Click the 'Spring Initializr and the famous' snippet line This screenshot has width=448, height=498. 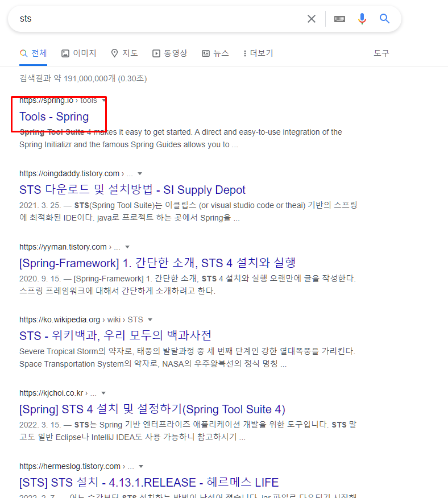coord(128,144)
